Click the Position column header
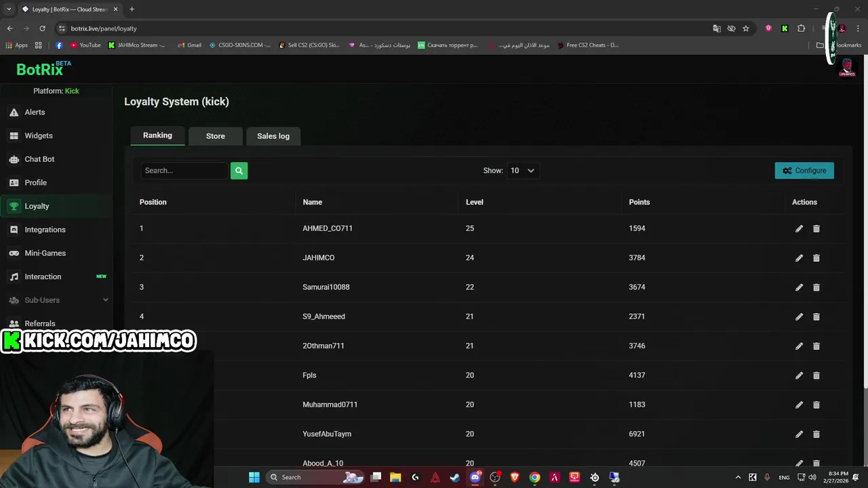Image resolution: width=868 pixels, height=488 pixels. tap(153, 202)
